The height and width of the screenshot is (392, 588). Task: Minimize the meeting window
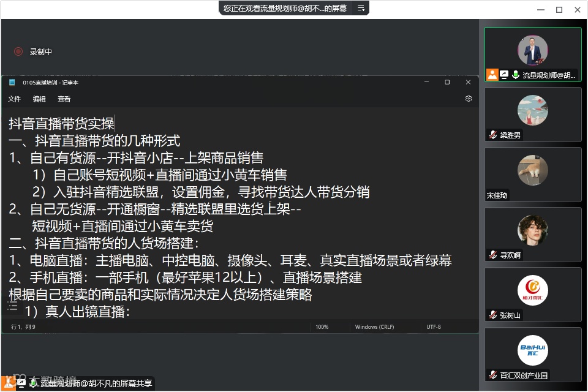pyautogui.click(x=541, y=10)
